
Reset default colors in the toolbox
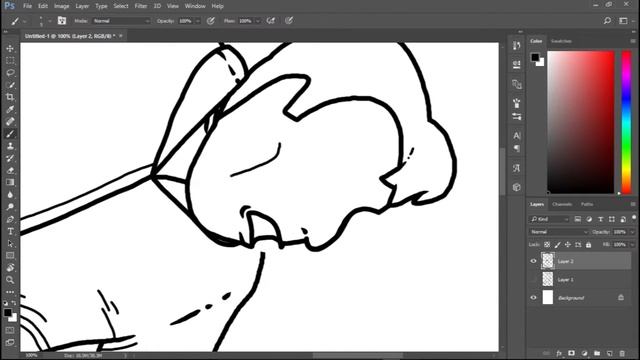(6, 303)
